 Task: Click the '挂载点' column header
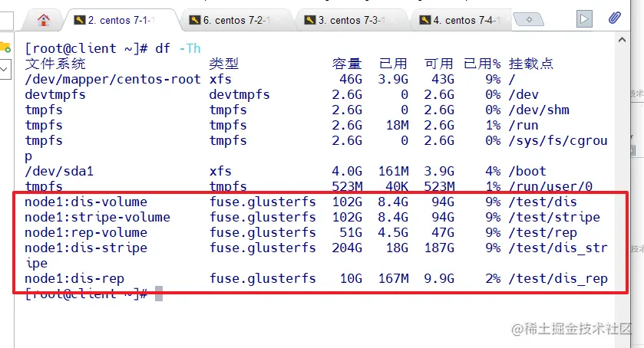531,64
